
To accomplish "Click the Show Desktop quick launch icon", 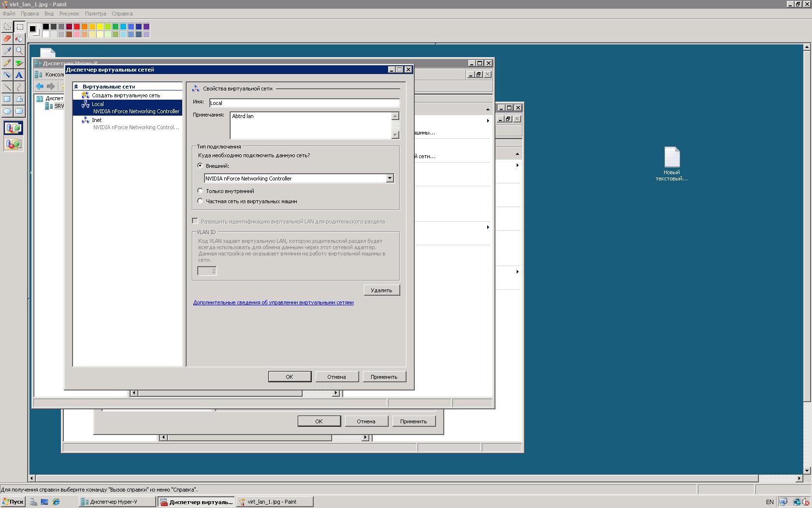I will [44, 502].
